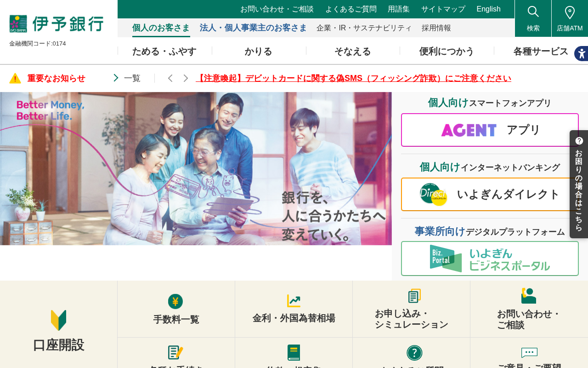Open the 店舗ATM location pin icon
The height and width of the screenshot is (368, 588).
click(570, 12)
